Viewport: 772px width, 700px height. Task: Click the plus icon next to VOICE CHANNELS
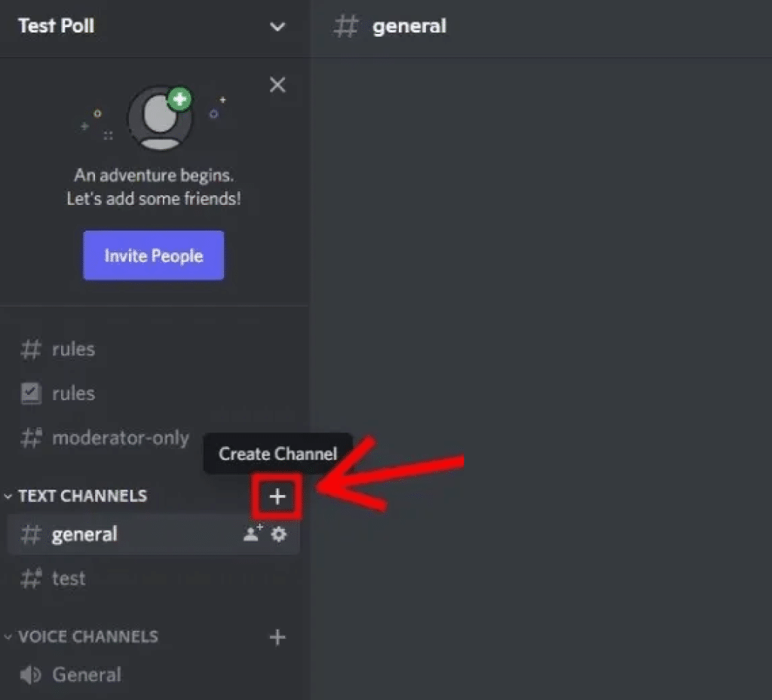pos(277,637)
